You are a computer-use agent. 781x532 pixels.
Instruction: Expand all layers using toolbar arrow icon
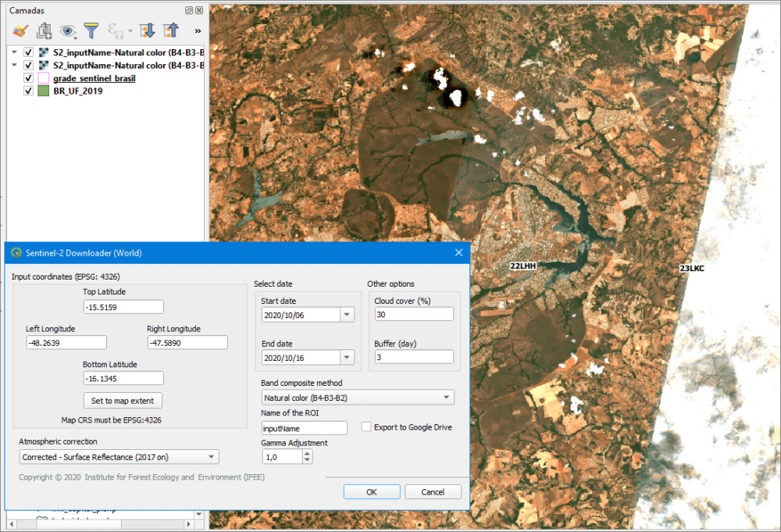147,31
